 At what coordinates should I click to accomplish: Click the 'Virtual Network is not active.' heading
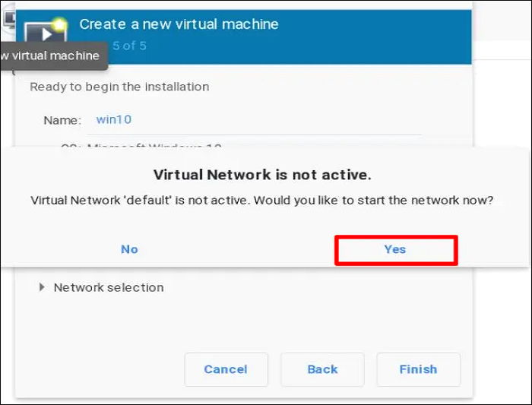click(x=262, y=175)
